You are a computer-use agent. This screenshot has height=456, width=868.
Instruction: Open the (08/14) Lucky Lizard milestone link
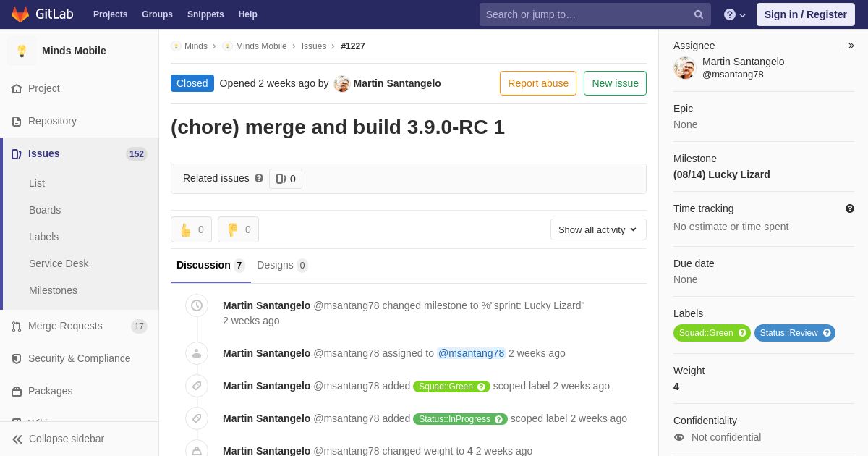722,174
